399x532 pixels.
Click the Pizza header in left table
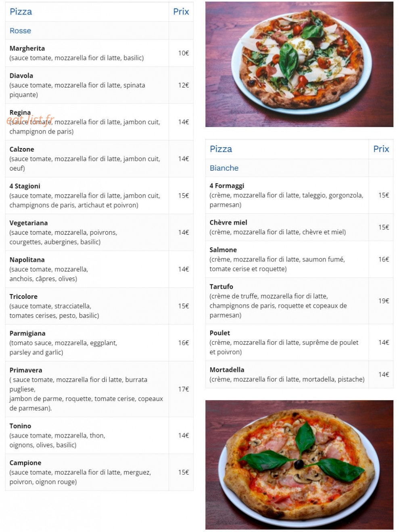click(x=21, y=12)
